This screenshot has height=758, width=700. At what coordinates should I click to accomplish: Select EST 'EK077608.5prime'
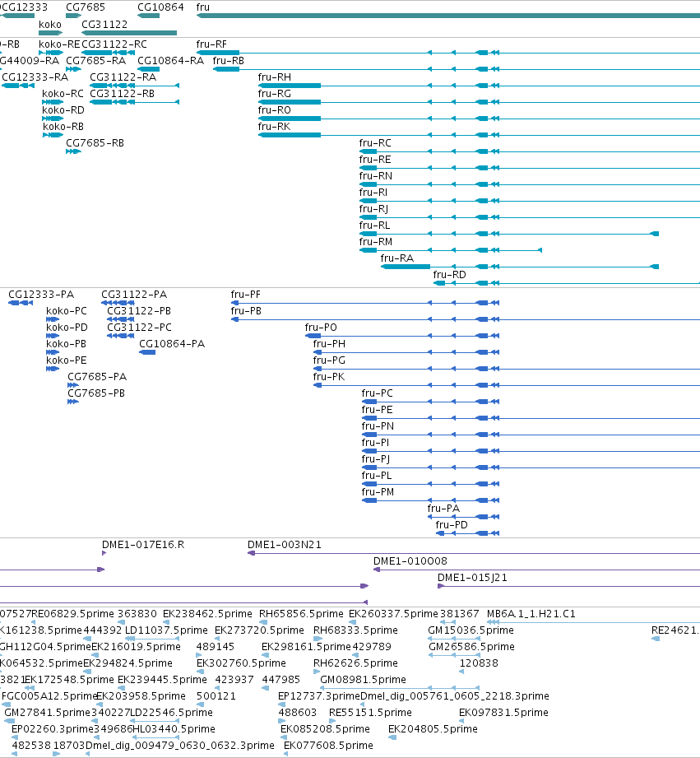point(328,746)
